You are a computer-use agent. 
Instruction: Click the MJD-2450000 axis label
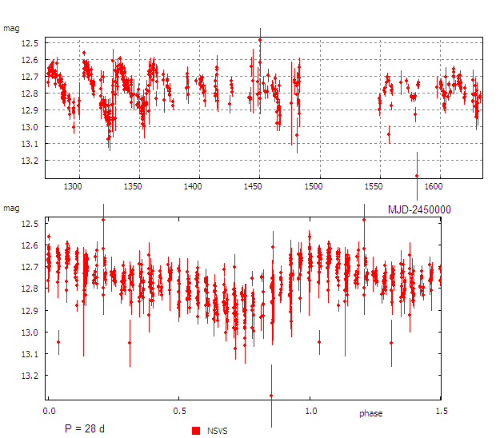tap(419, 209)
